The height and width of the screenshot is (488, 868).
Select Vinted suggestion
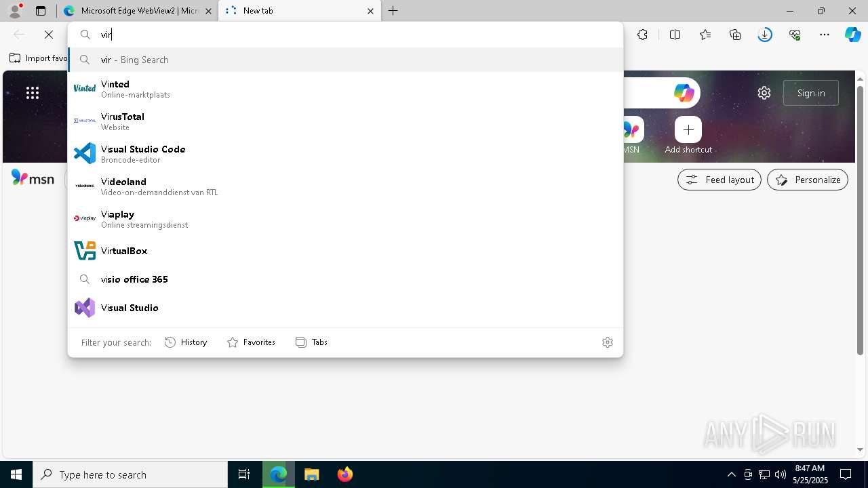click(x=346, y=88)
